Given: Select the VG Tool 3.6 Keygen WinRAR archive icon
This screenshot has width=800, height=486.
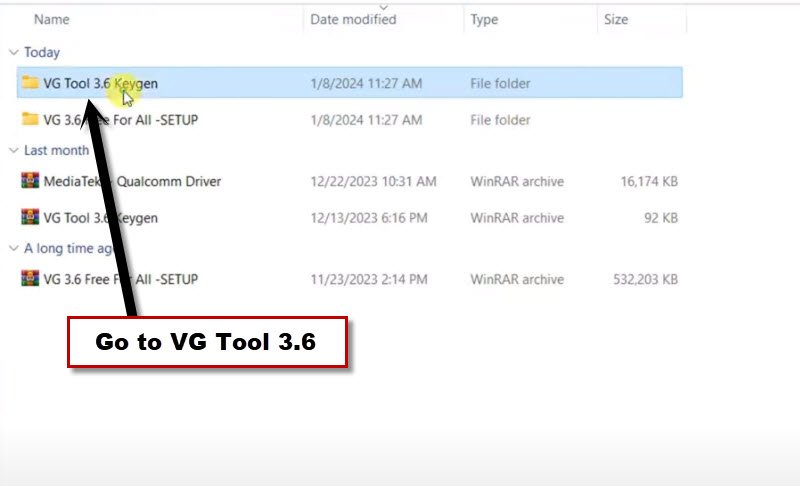Looking at the screenshot, I should pyautogui.click(x=30, y=217).
